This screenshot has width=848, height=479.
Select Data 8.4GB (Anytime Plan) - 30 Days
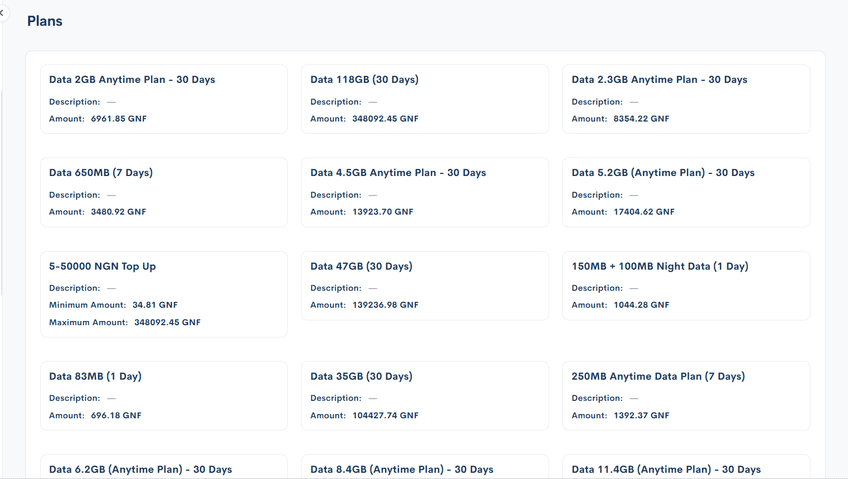[402, 469]
